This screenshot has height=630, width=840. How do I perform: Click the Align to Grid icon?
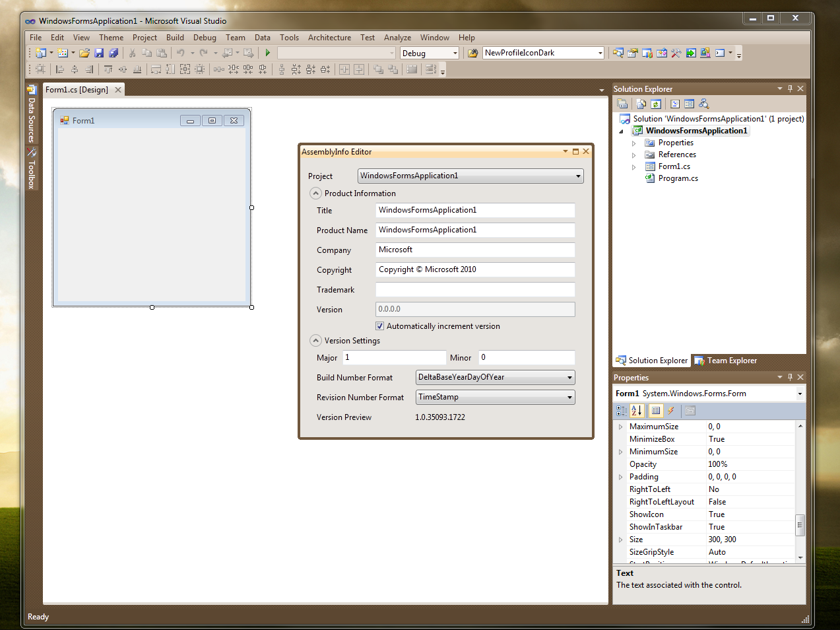[x=41, y=69]
